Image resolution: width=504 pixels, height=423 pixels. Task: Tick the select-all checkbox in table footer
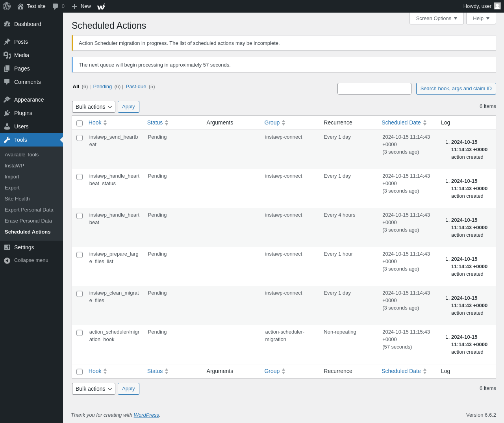[80, 372]
